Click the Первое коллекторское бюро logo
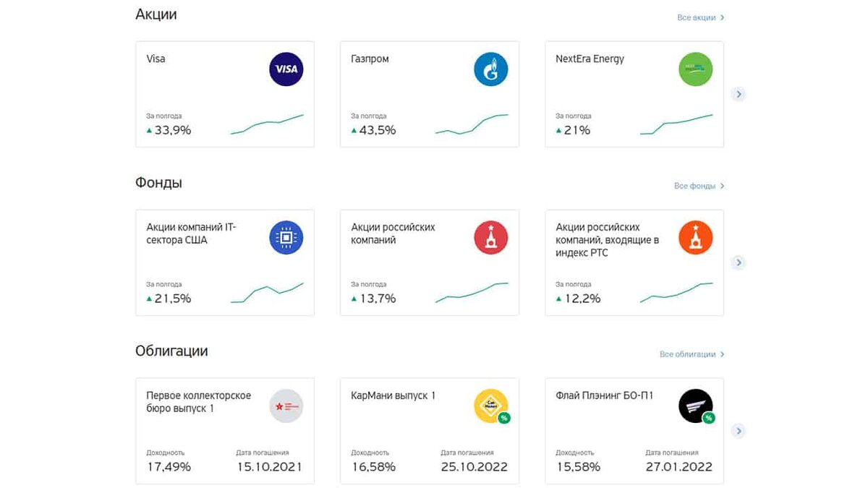This screenshot has height=488, width=868. pos(286,406)
